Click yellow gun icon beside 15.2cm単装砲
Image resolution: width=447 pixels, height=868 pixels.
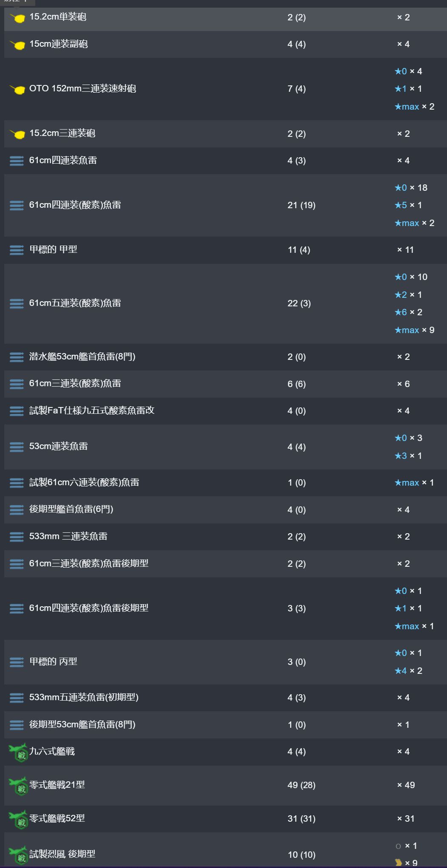(17, 18)
